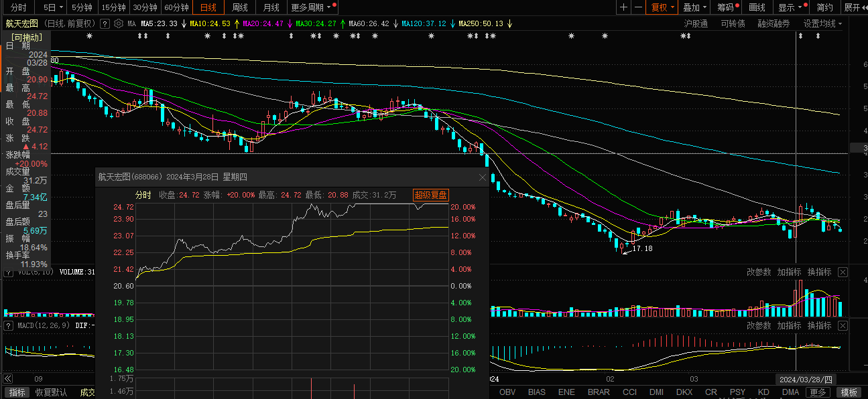
Task: Expand the 更多周期 period dropdown
Action: [x=310, y=7]
